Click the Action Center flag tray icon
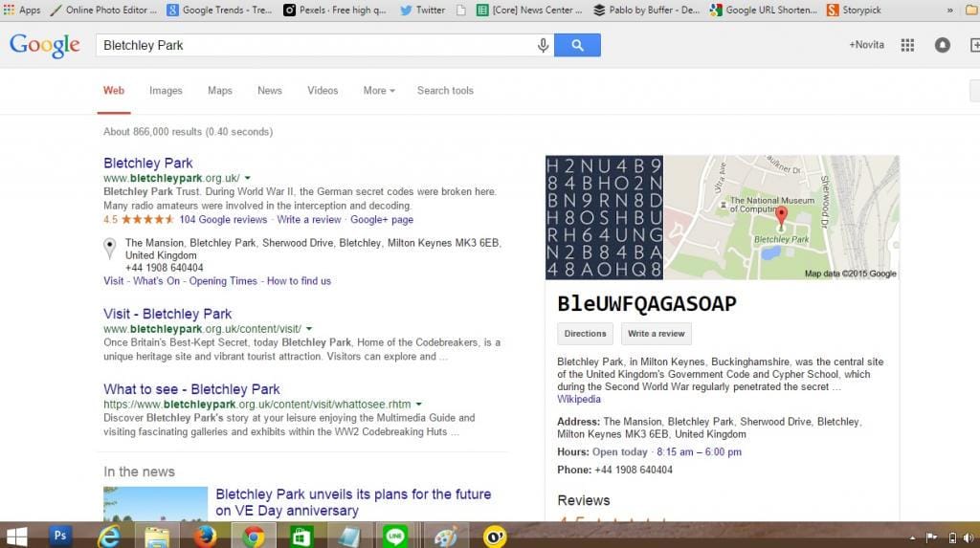Screen dimensions: 980x548 click(931, 537)
